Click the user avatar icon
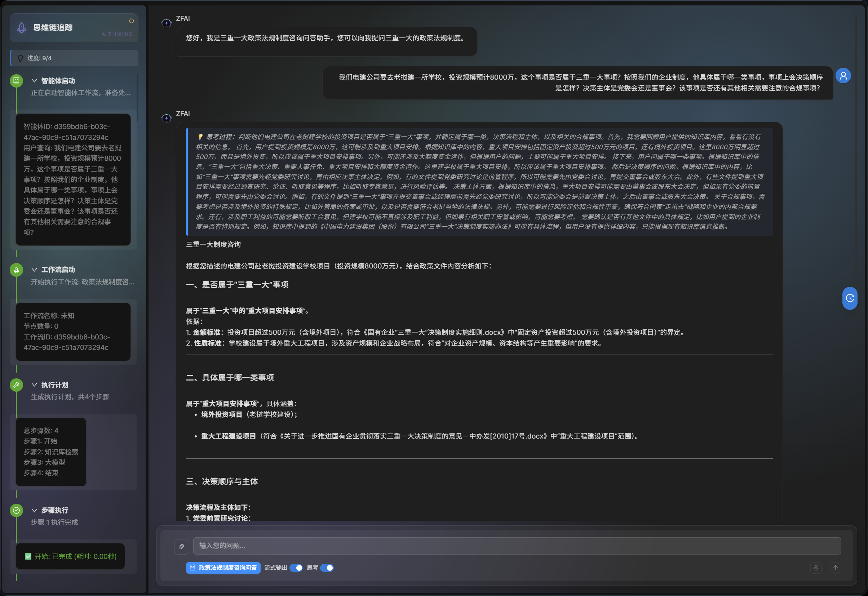 [x=843, y=76]
